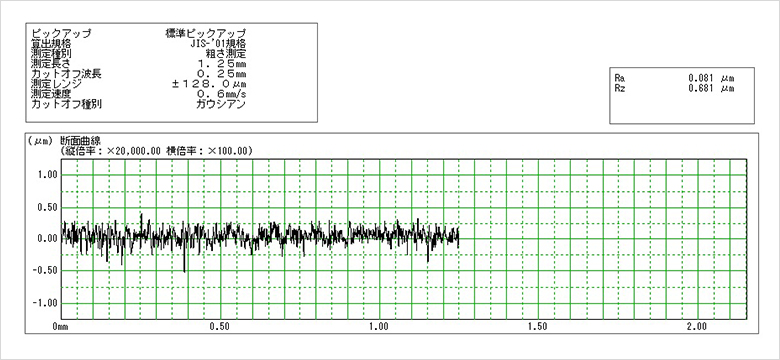This screenshot has width=780, height=360.
Task: Click the ピックアップ label in settings panel
Action: [61, 34]
